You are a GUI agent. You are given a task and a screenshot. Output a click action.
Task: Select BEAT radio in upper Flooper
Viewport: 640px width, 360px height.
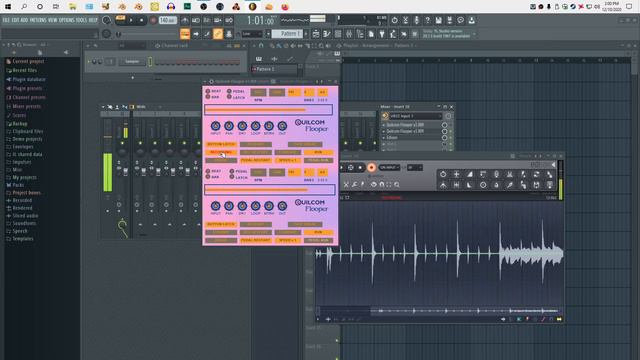[208, 91]
